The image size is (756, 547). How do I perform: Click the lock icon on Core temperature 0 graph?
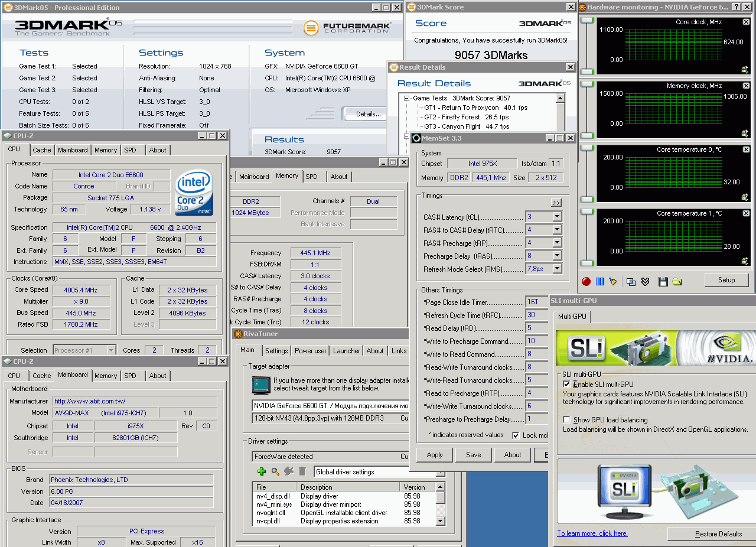[745, 197]
